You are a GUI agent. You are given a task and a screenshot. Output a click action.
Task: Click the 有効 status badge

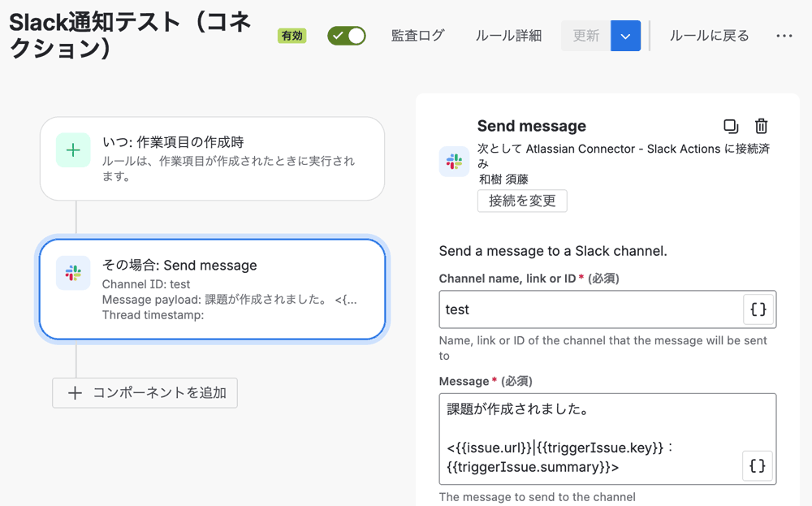pyautogui.click(x=292, y=36)
